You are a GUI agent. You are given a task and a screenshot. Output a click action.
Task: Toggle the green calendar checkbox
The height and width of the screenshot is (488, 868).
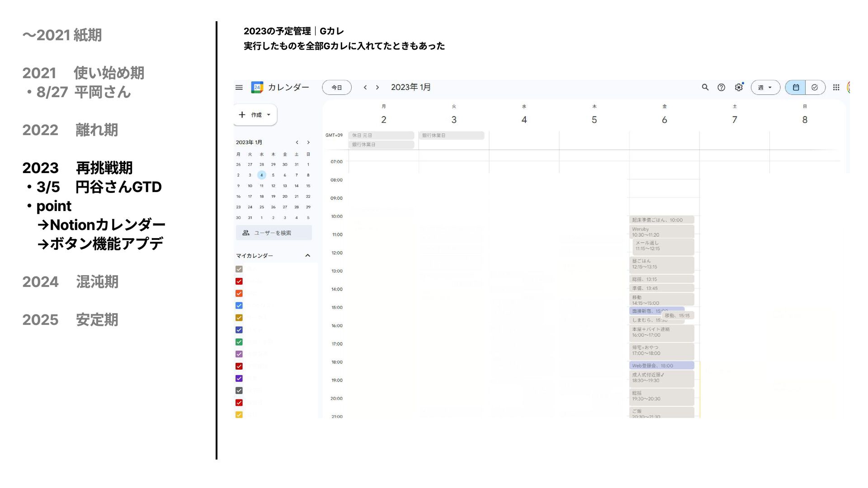pyautogui.click(x=239, y=342)
